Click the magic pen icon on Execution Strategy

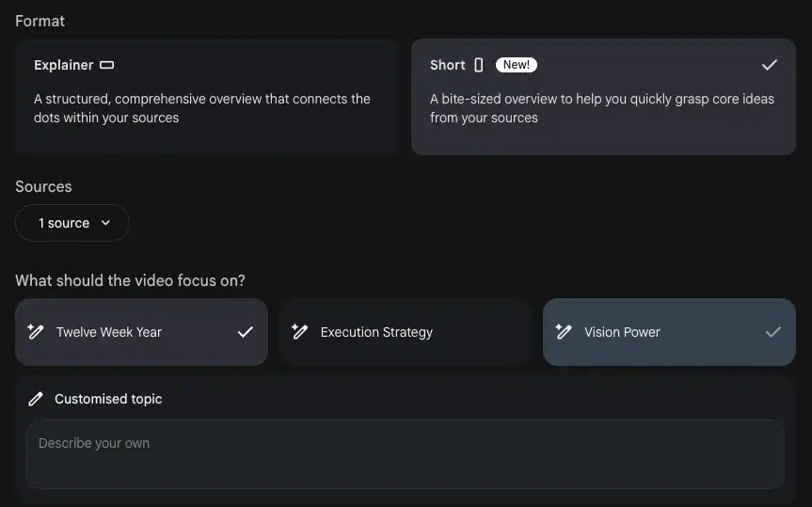pyautogui.click(x=299, y=331)
